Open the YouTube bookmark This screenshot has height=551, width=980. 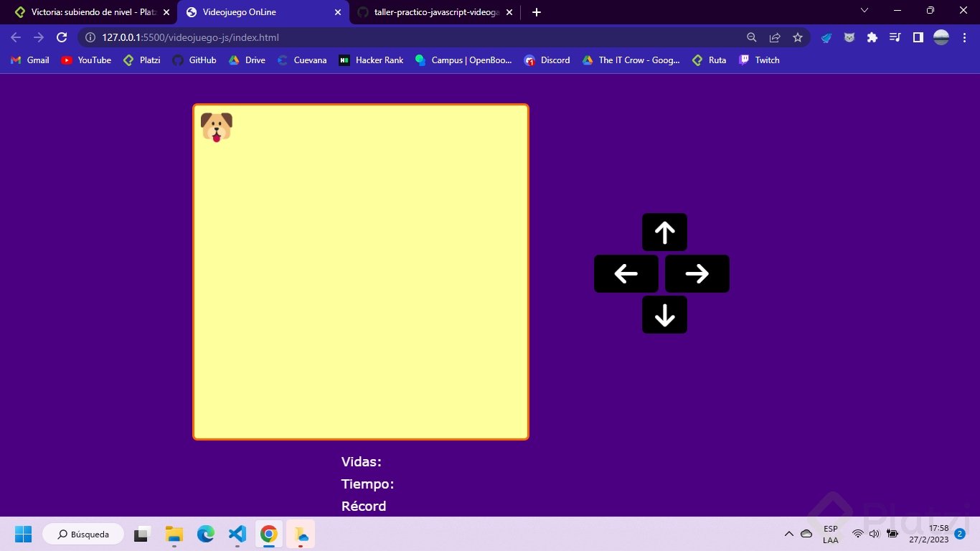[86, 60]
